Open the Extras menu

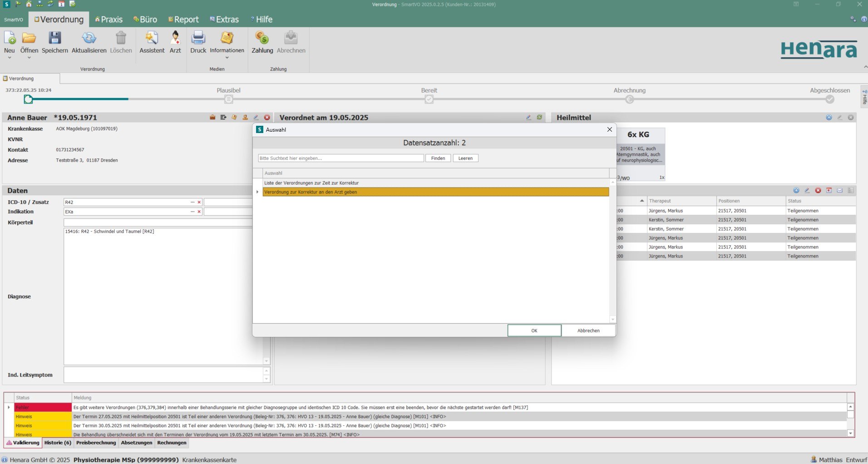224,19
